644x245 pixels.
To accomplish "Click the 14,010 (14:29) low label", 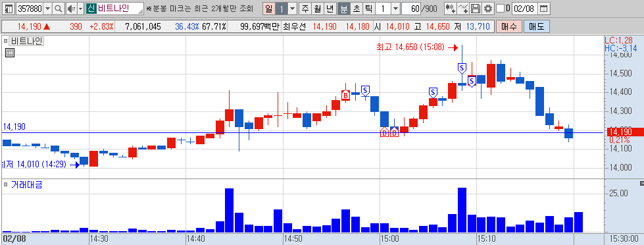I will tap(34, 165).
